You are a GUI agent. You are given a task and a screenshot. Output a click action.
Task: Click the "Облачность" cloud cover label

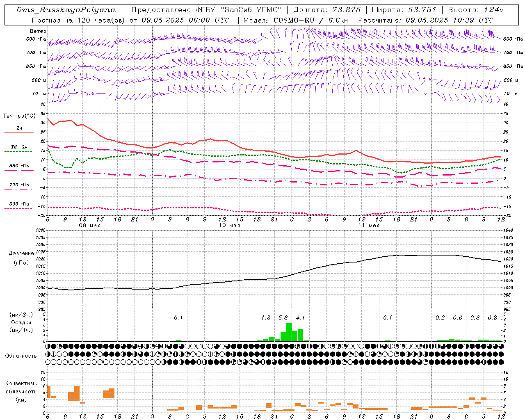(21, 356)
